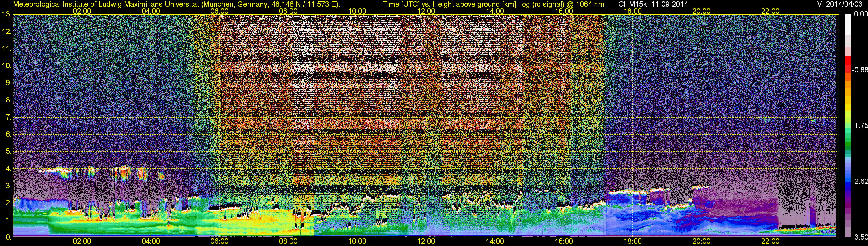Viewport: 868px width, 246px height.
Task: Click the 0 km height axis label
Action: tap(8, 237)
